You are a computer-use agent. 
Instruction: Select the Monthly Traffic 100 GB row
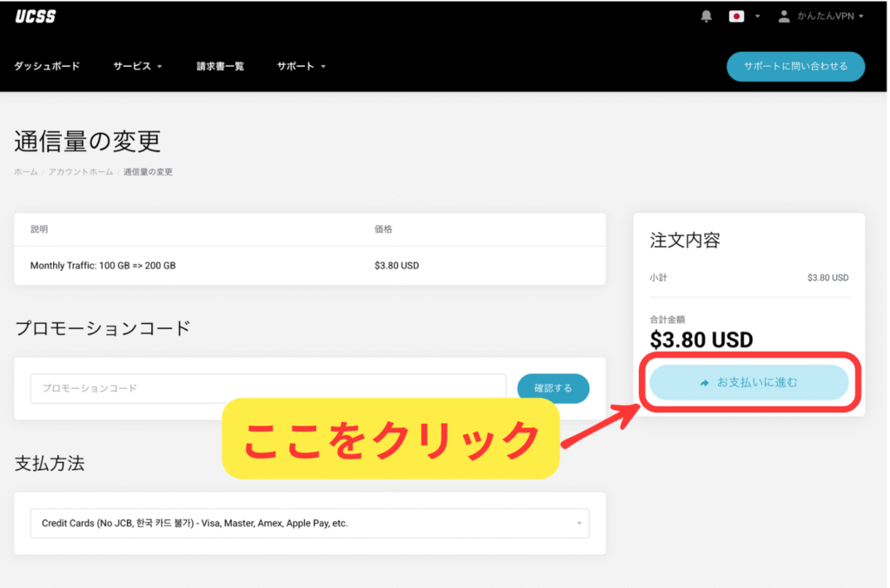pos(309,265)
